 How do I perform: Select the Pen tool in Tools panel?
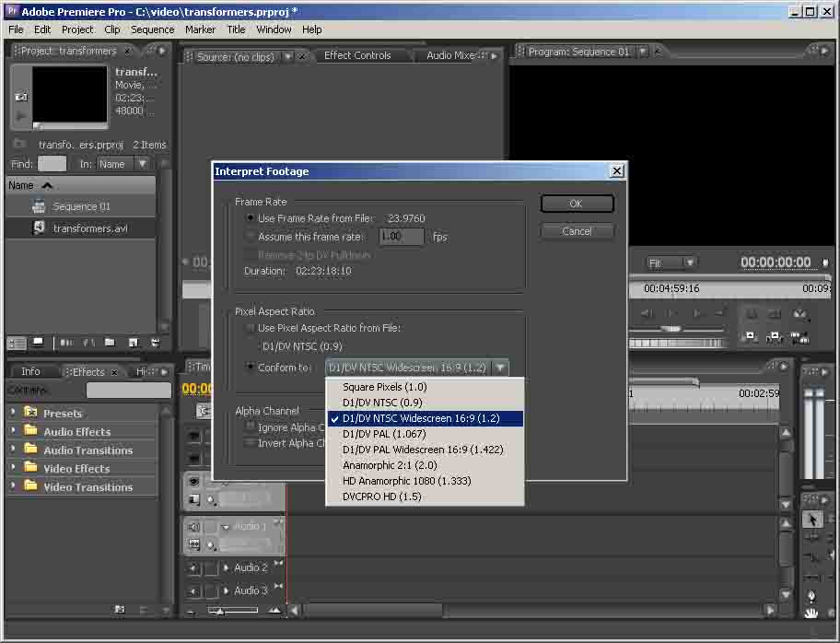[811, 596]
